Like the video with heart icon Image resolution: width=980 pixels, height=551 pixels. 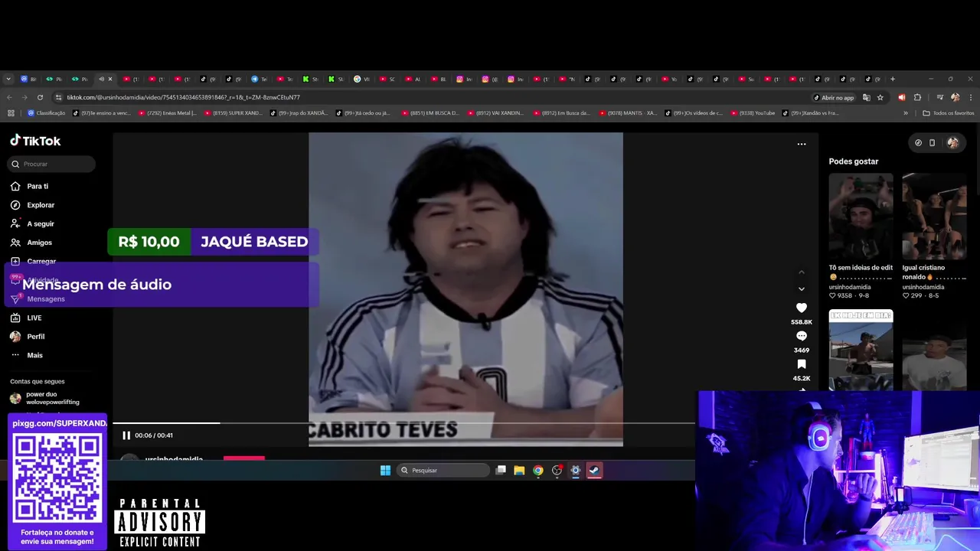coord(802,308)
